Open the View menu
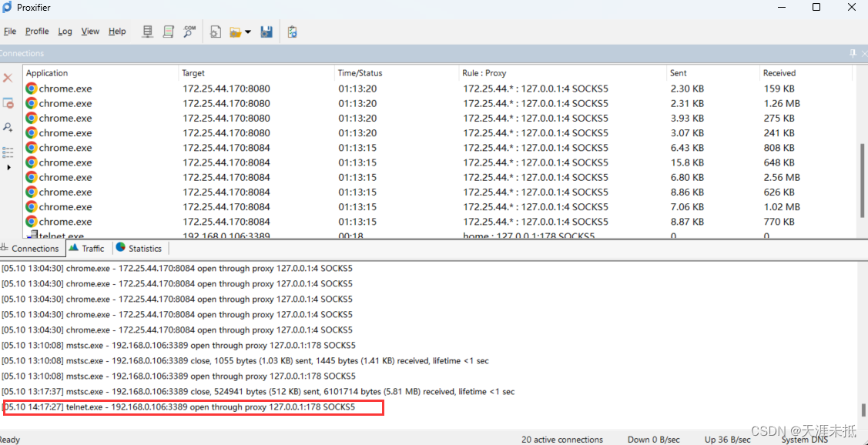This screenshot has height=445, width=868. [x=90, y=32]
